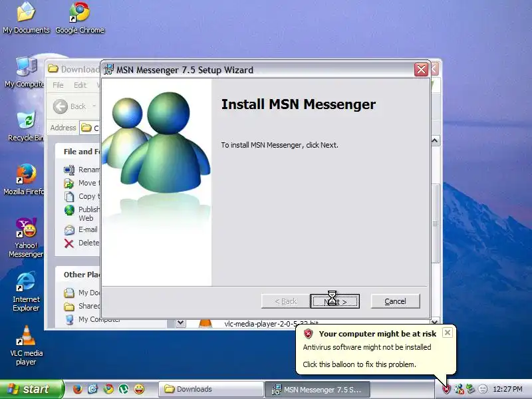Select VLC media player desktop shortcut
Image resolution: width=532 pixels, height=399 pixels.
pos(26,346)
